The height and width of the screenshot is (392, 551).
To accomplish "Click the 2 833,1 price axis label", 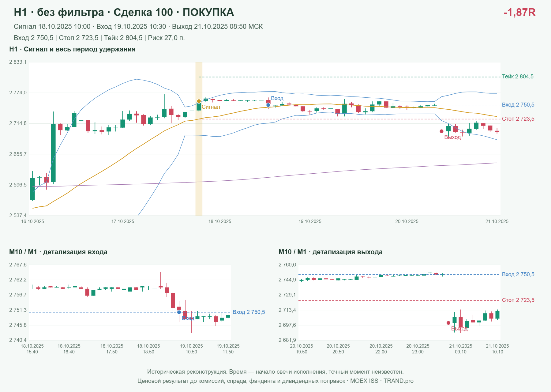I will 18,62.
